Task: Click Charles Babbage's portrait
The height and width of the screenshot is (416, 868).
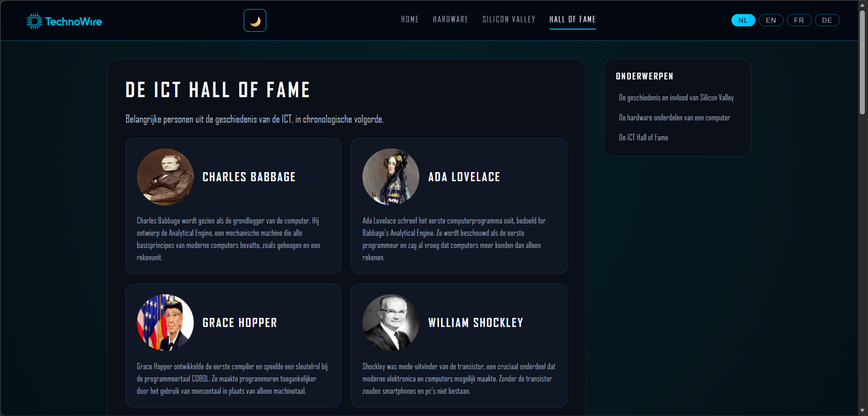Action: pos(165,177)
